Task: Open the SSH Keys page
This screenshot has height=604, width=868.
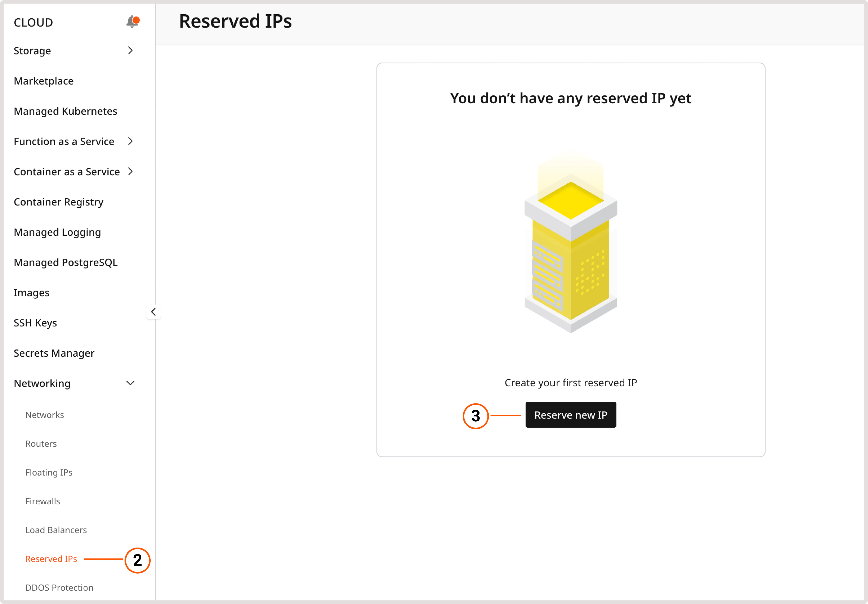Action: pos(35,323)
